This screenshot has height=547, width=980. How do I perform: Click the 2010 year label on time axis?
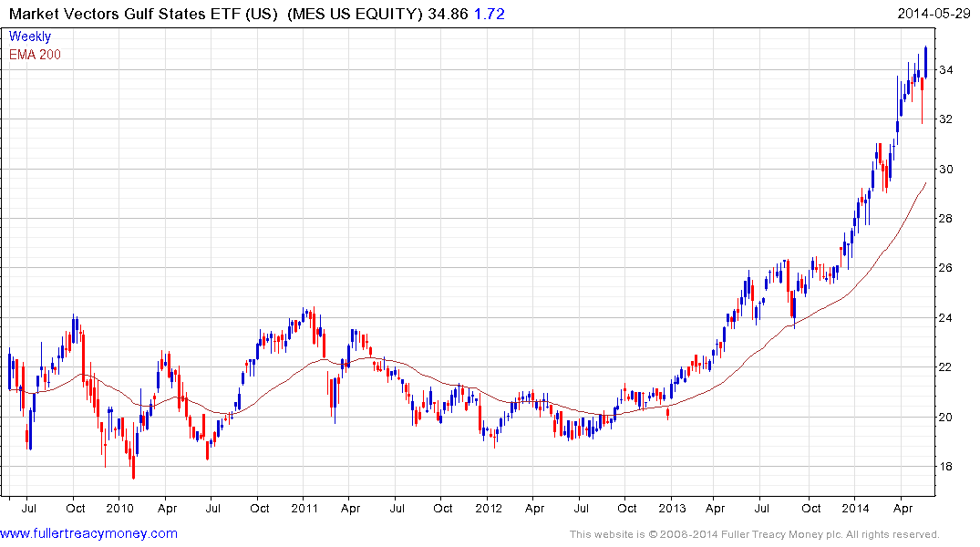click(119, 508)
